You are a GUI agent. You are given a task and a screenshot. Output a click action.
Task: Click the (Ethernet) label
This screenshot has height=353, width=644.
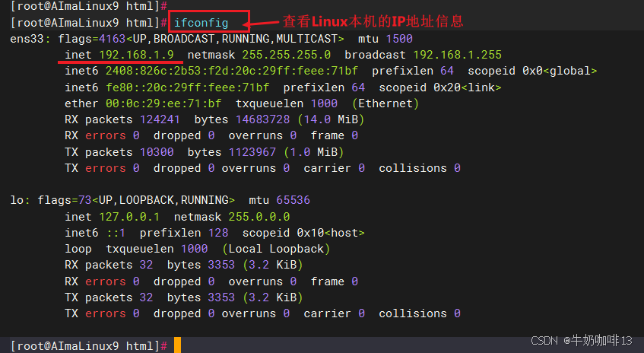385,103
